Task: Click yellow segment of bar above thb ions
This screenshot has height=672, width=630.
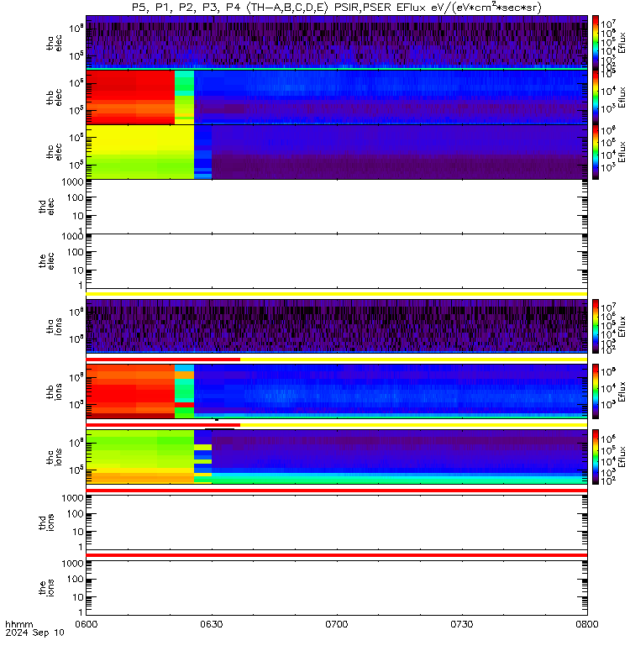Action: tap(413, 360)
